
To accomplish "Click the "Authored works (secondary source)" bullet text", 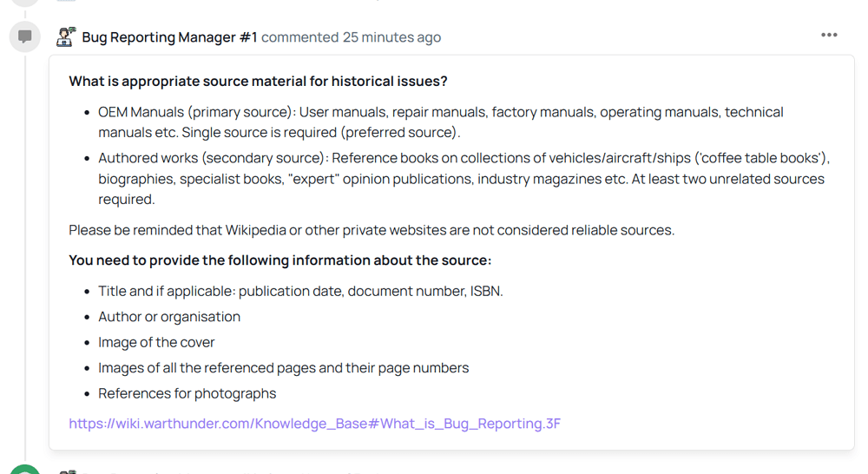I will point(211,158).
